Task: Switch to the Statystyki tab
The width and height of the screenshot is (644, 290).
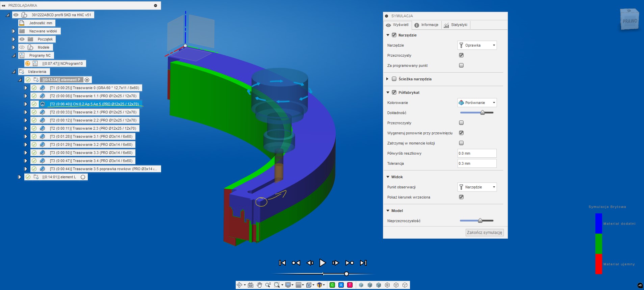Action: click(x=456, y=25)
